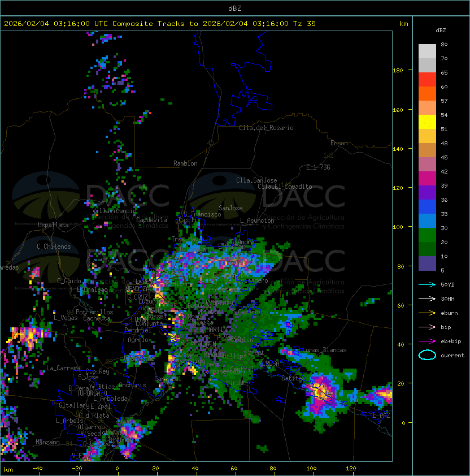The image size is (470, 476).
Task: Select the slate 5 dBZ swatch at bottom
Action: point(427,263)
